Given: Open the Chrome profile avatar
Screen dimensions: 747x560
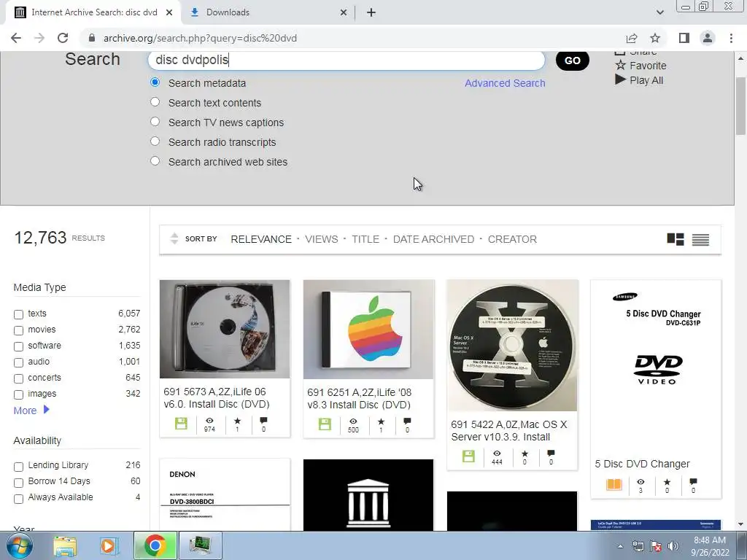Looking at the screenshot, I should point(708,38).
